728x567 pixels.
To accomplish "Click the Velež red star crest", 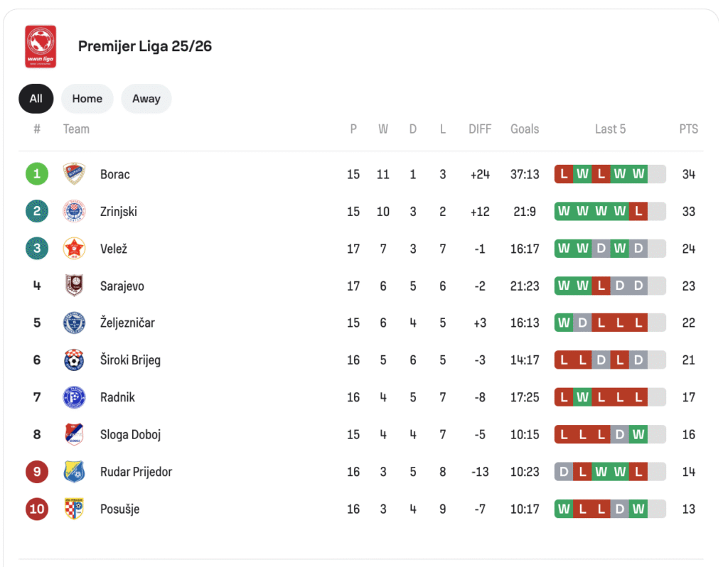I will point(74,249).
